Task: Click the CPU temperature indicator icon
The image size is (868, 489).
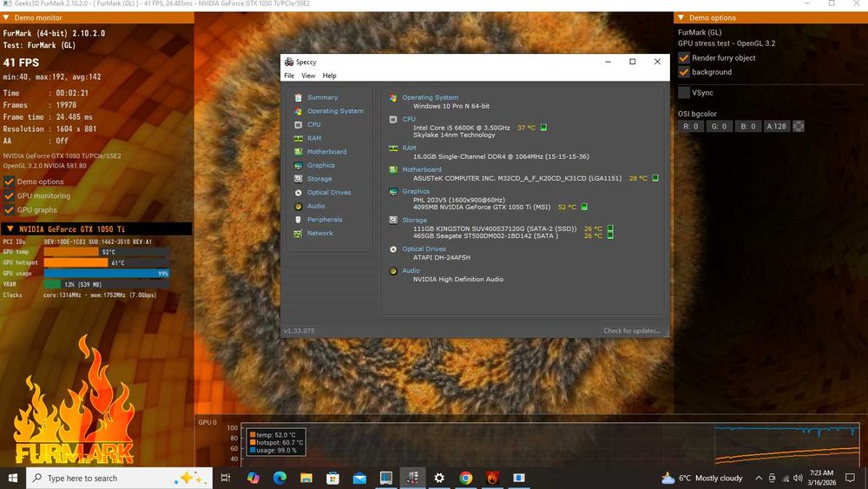Action: 543,128
